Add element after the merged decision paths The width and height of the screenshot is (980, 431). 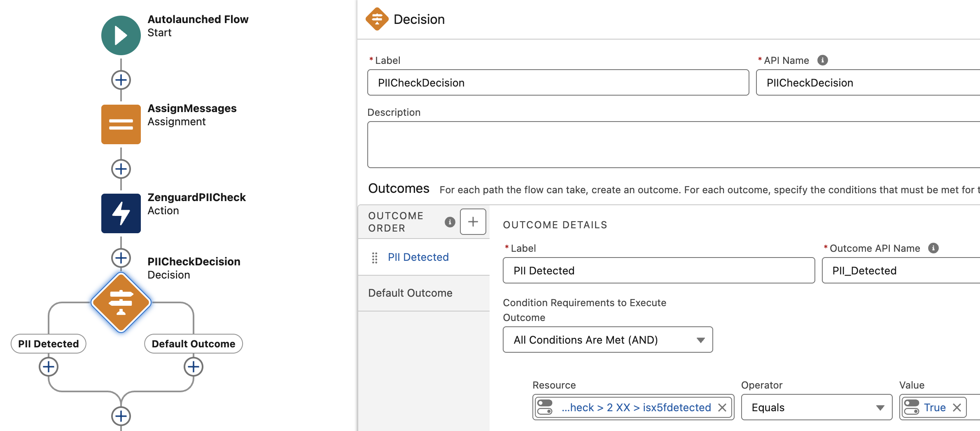pyautogui.click(x=121, y=416)
